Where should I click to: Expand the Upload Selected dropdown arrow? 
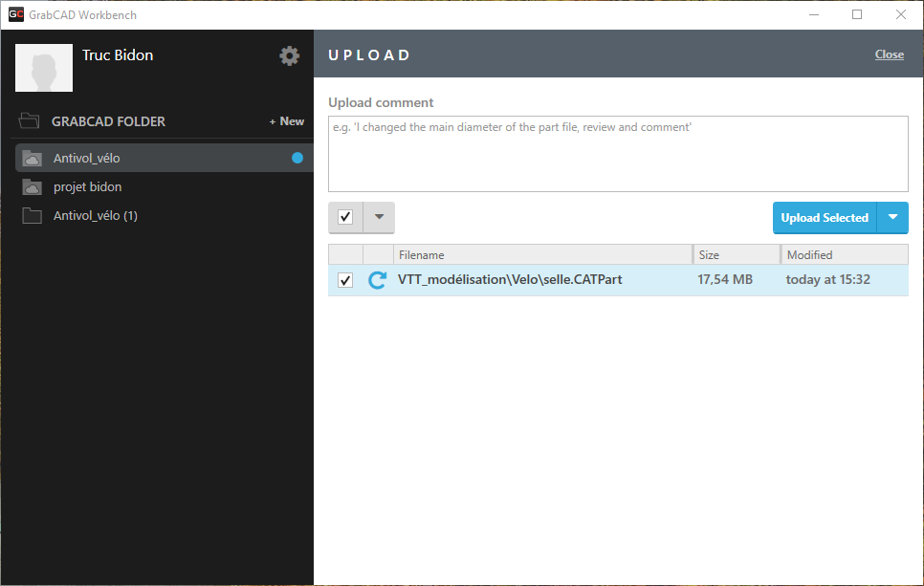pyautogui.click(x=892, y=217)
